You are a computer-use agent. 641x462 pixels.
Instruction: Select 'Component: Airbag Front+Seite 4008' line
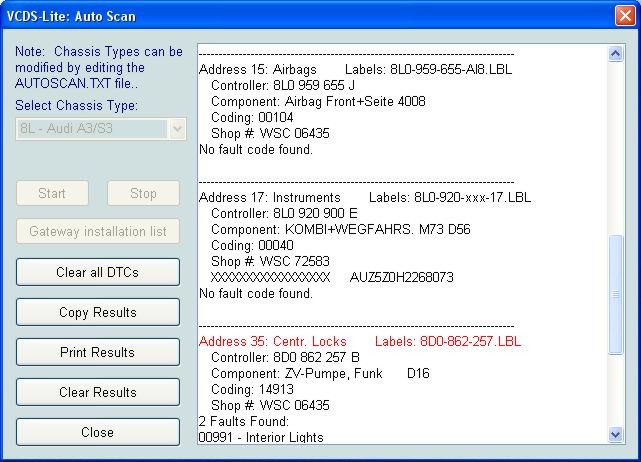pyautogui.click(x=318, y=101)
